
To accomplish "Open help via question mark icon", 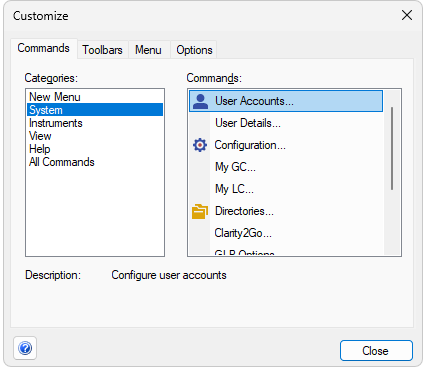I will point(25,348).
